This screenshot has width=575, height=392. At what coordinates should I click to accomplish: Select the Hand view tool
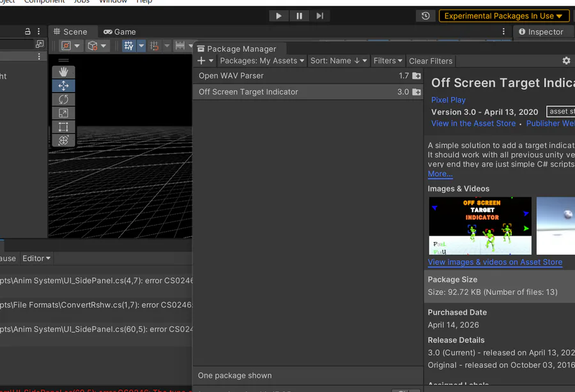63,72
